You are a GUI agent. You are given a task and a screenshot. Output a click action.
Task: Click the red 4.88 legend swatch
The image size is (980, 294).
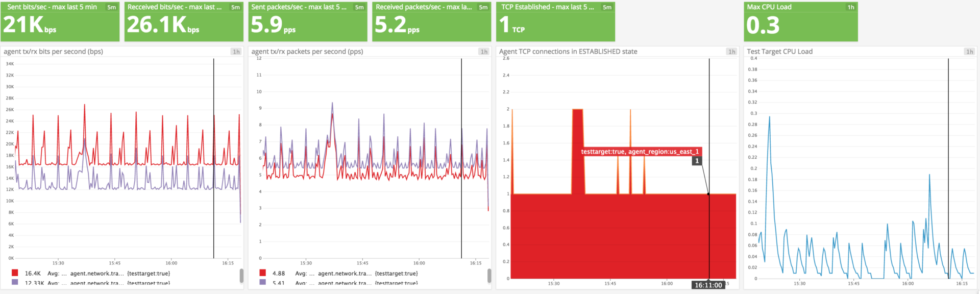[262, 273]
